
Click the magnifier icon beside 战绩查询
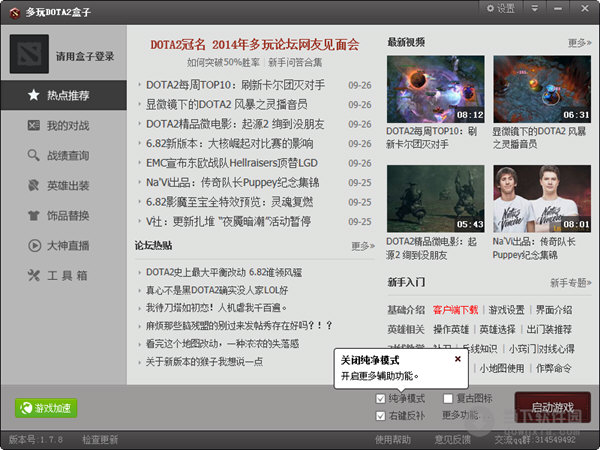tap(34, 155)
